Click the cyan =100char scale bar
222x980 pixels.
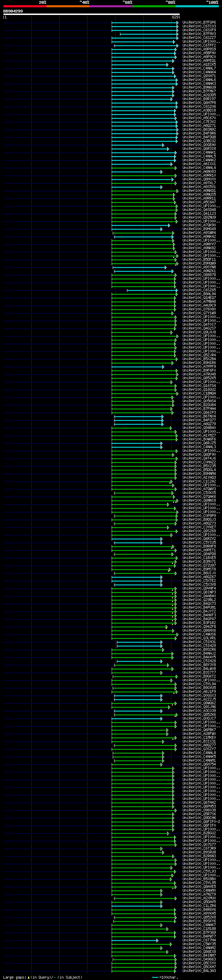155,977
